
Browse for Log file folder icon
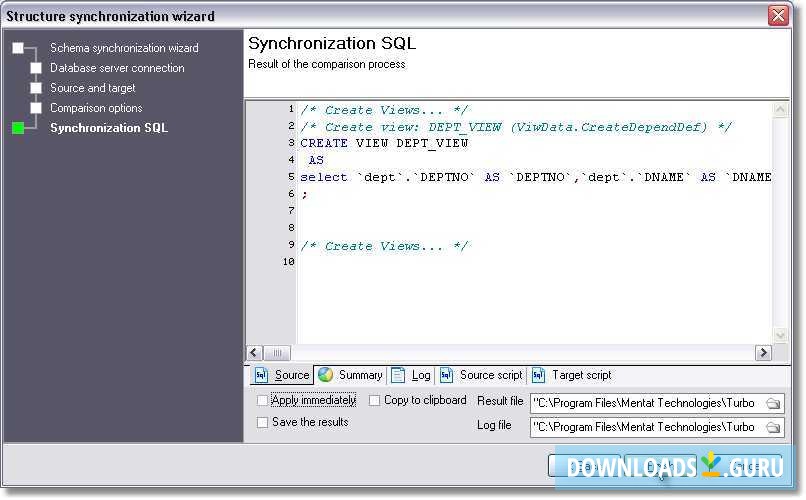tap(773, 427)
